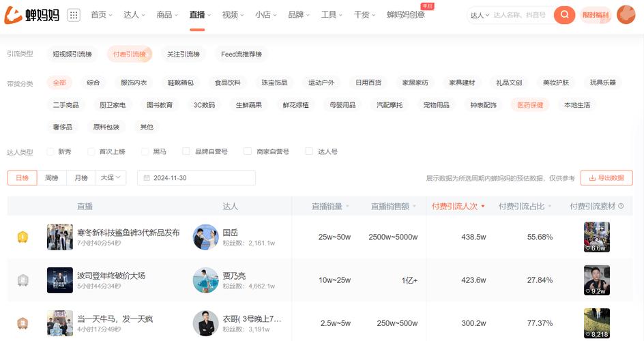Filter category by 美妆护肤
This screenshot has width=644, height=341.
[556, 83]
